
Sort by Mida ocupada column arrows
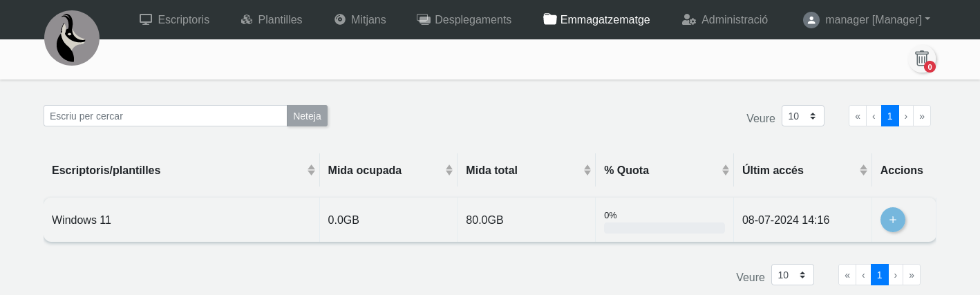click(449, 170)
